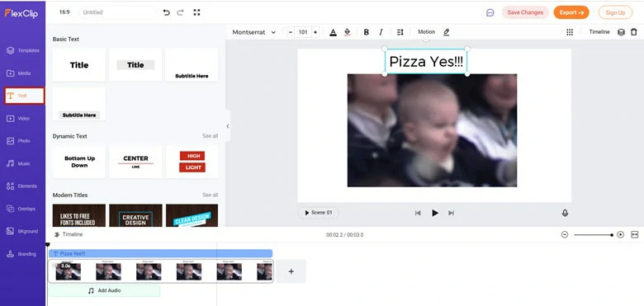Toggle the Timeline view mode

[599, 32]
